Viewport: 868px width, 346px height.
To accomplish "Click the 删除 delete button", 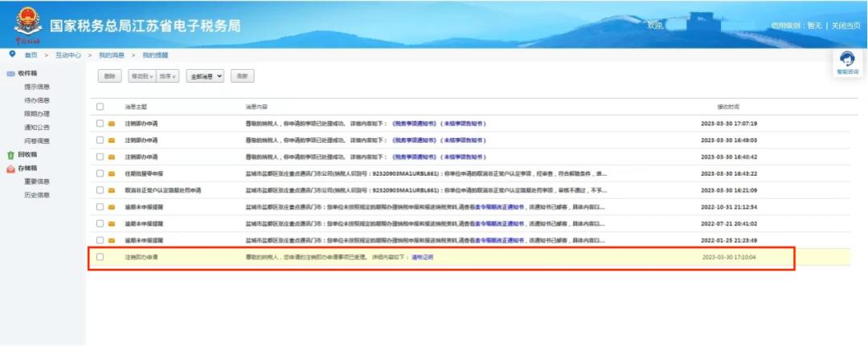I will pyautogui.click(x=109, y=77).
